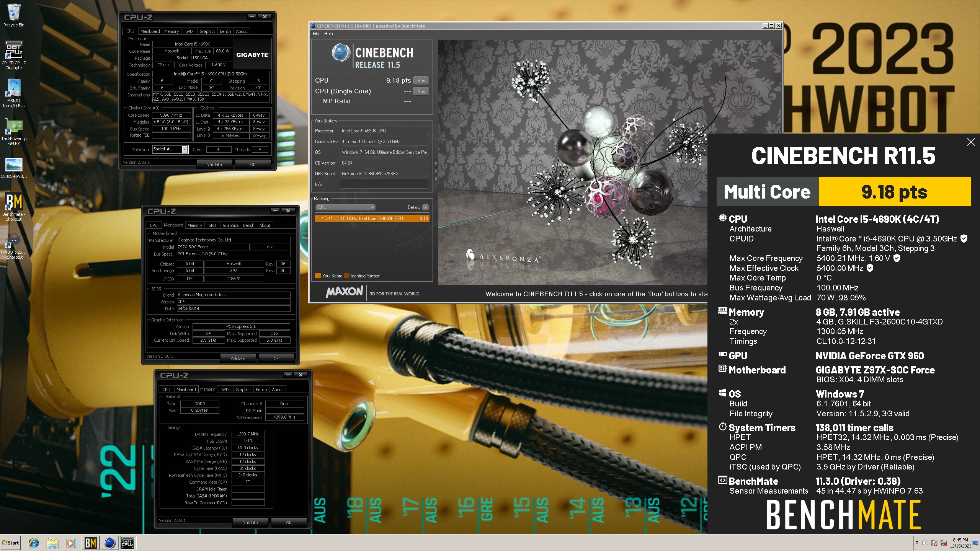980x551 pixels.
Task: Select Mainboard tab in top CPU-Z window
Action: click(x=150, y=31)
